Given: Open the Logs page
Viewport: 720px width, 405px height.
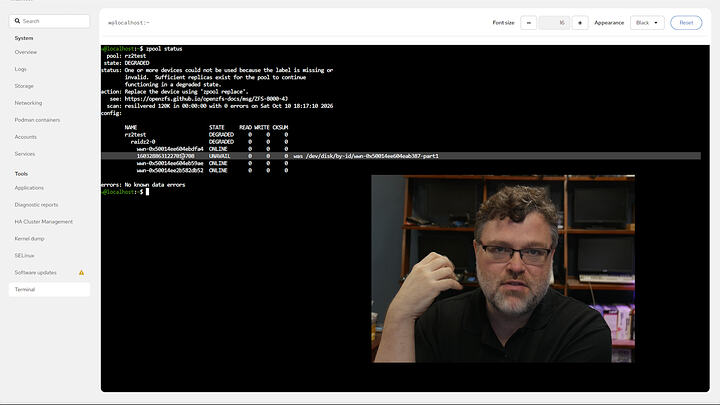Looking at the screenshot, I should click(20, 69).
